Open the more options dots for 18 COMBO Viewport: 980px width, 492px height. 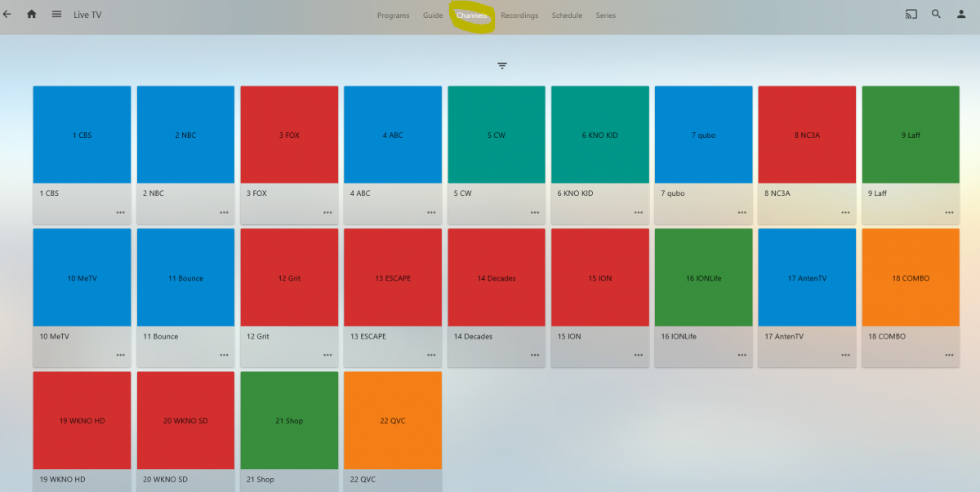pos(950,355)
